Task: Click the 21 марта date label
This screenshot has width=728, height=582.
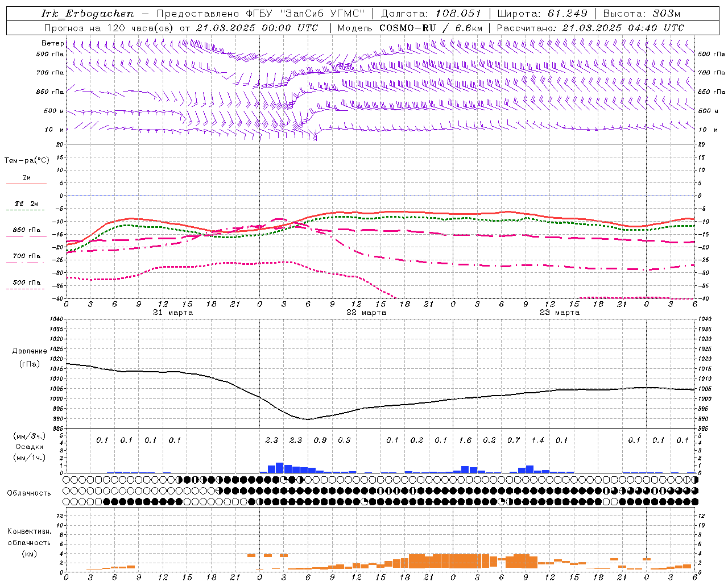Action: (x=173, y=313)
